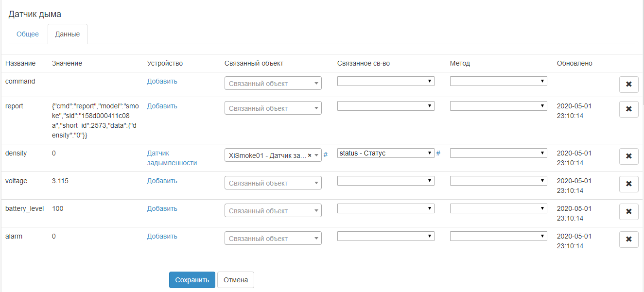Clear XiSmoke01 linked object selection
This screenshot has width=644, height=292.
(x=310, y=155)
